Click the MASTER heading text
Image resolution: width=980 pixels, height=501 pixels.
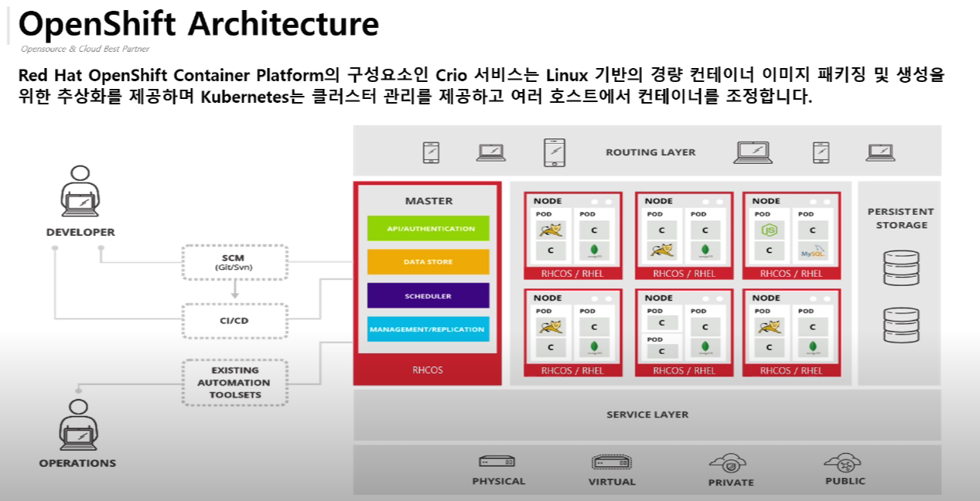coord(429,200)
